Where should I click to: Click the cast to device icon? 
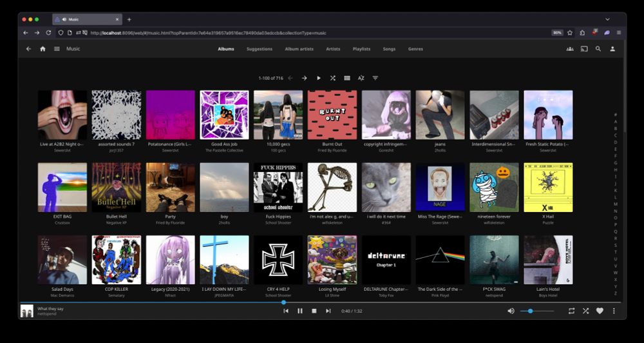click(584, 49)
